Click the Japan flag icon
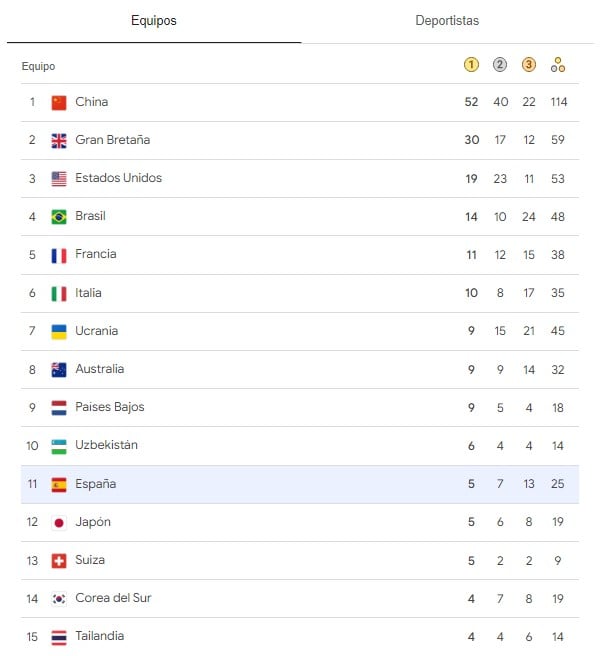The image size is (606, 656). point(59,522)
